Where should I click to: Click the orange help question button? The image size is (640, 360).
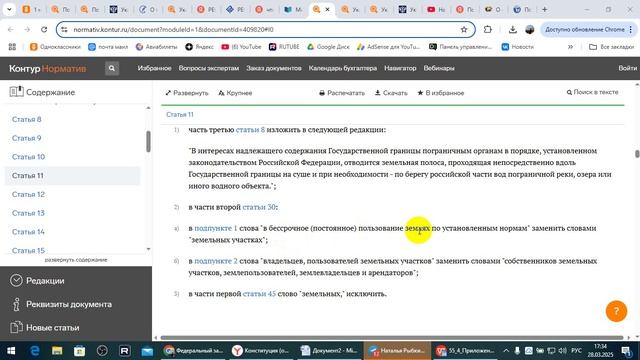click(x=616, y=311)
